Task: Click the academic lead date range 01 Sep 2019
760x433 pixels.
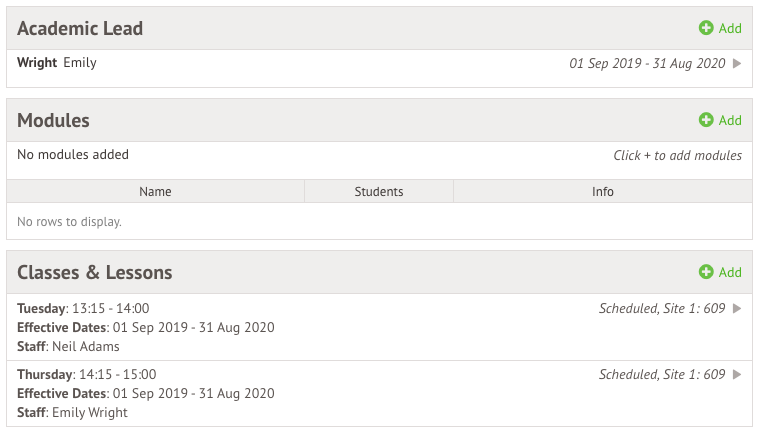Action: click(x=647, y=64)
